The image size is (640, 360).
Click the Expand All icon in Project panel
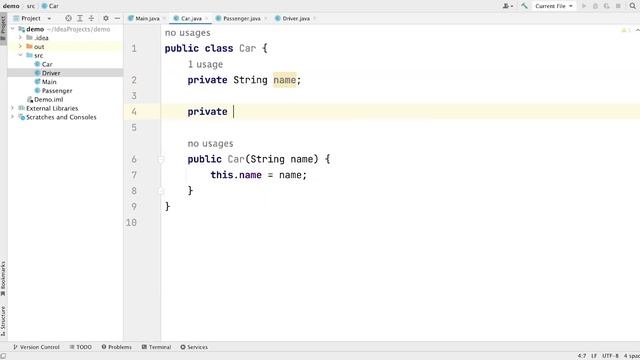point(80,18)
